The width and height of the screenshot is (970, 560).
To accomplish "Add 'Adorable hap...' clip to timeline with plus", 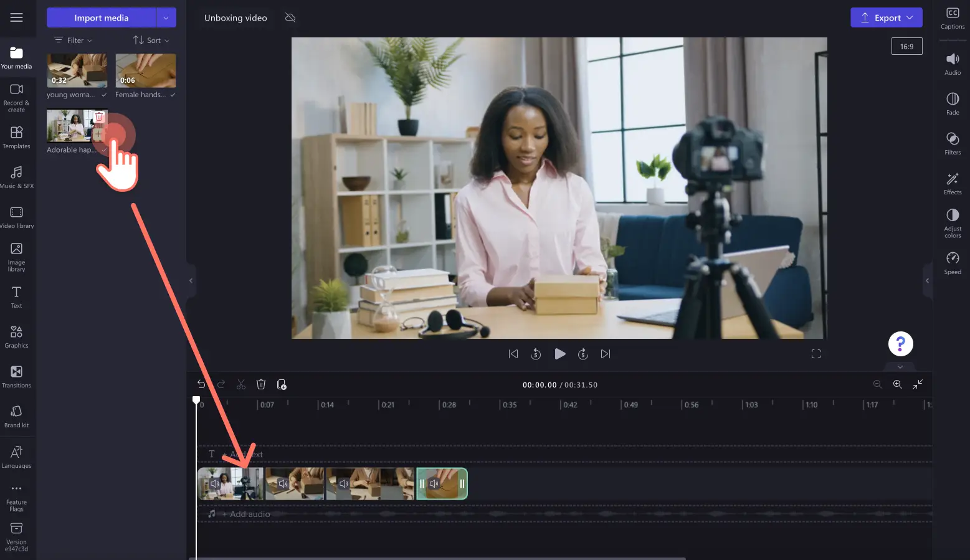I will click(x=98, y=134).
